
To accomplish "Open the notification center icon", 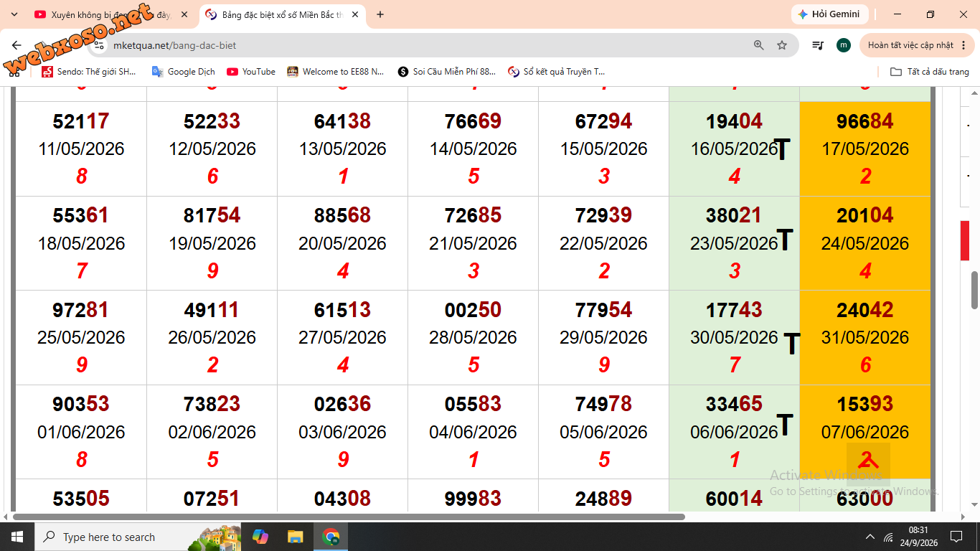I will click(956, 537).
